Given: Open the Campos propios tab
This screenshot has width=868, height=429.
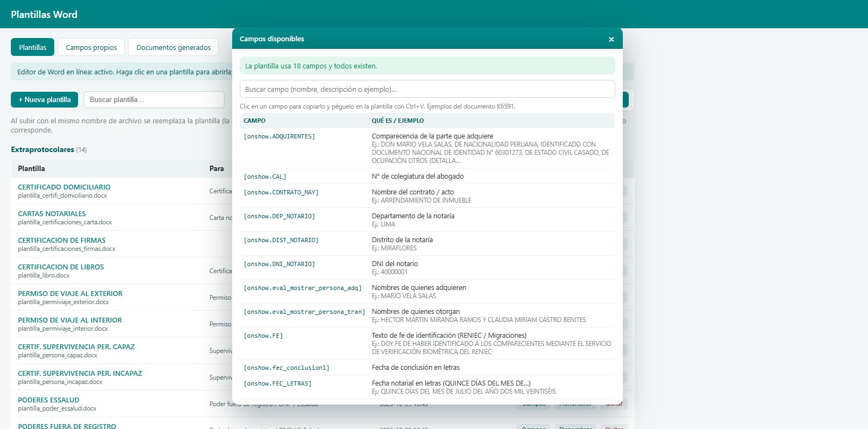Looking at the screenshot, I should (x=91, y=47).
